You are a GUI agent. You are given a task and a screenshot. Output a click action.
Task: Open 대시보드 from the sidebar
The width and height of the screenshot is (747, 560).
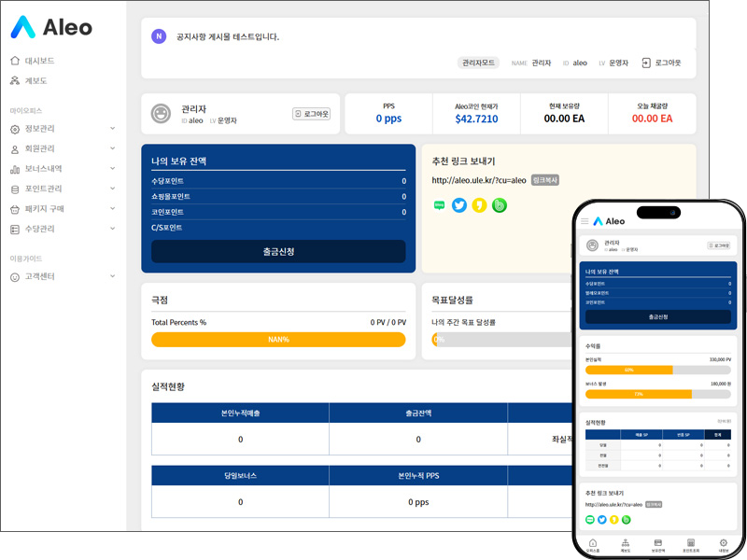(39, 61)
